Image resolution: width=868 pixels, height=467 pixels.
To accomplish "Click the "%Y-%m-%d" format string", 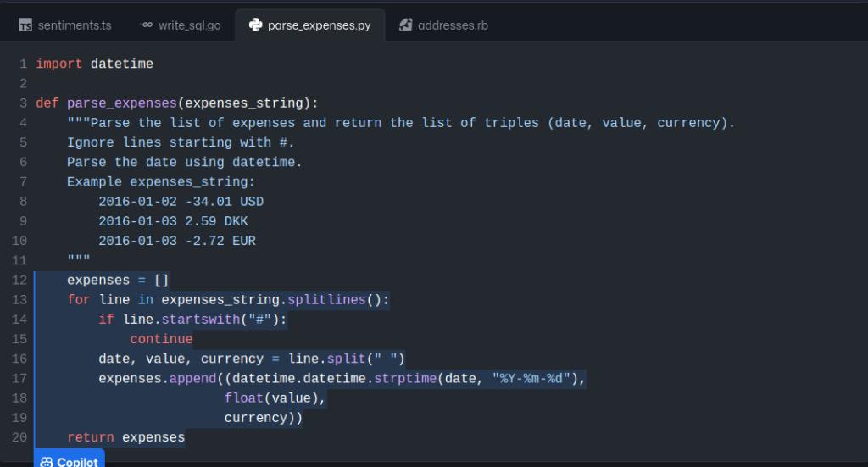I will point(531,379).
